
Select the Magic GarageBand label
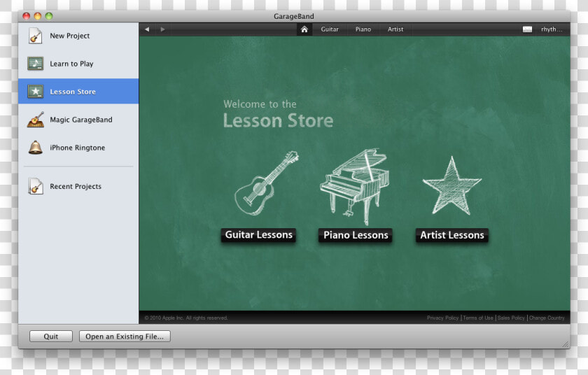click(81, 120)
